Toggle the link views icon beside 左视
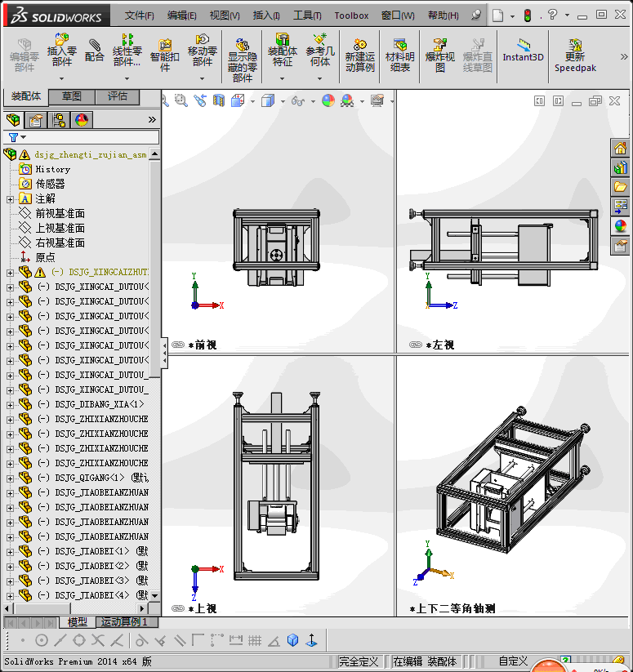The image size is (633, 672). pyautogui.click(x=415, y=345)
